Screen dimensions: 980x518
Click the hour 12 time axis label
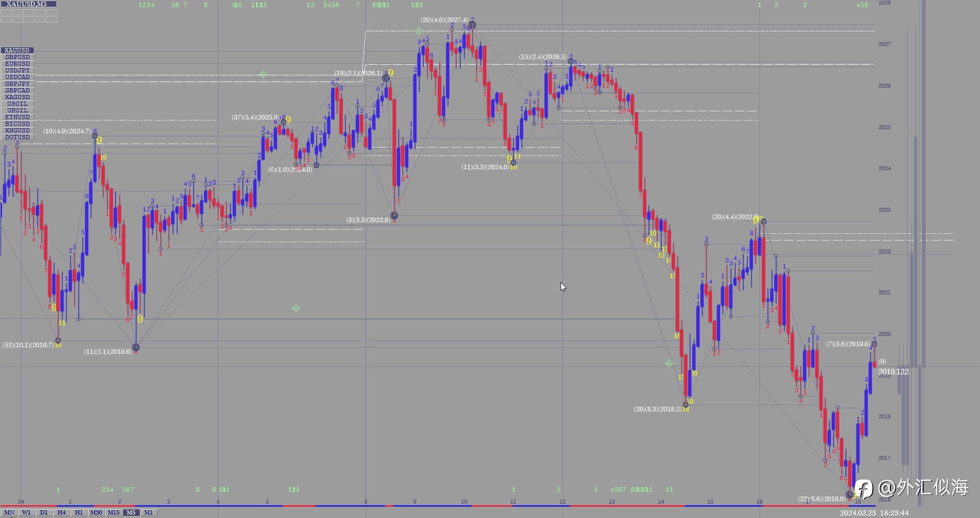click(563, 502)
